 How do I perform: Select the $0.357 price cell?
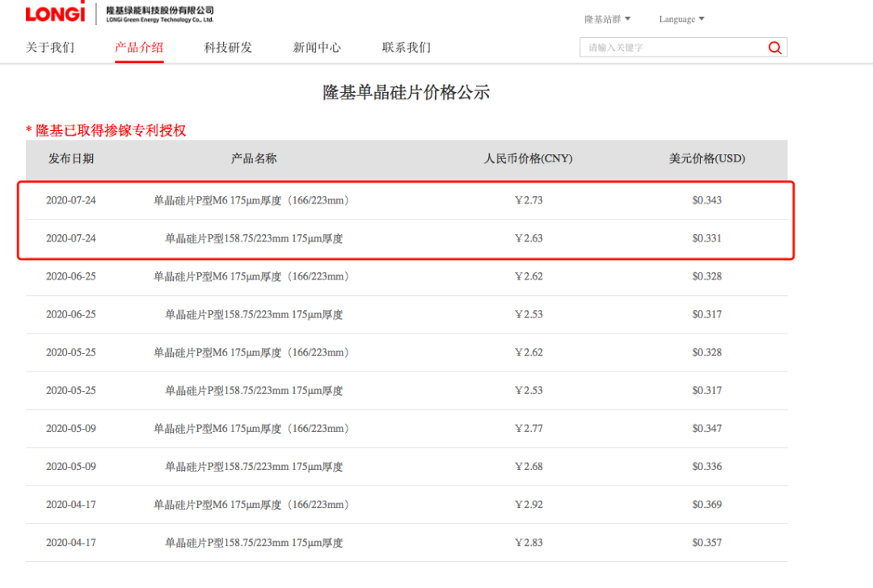tap(707, 543)
